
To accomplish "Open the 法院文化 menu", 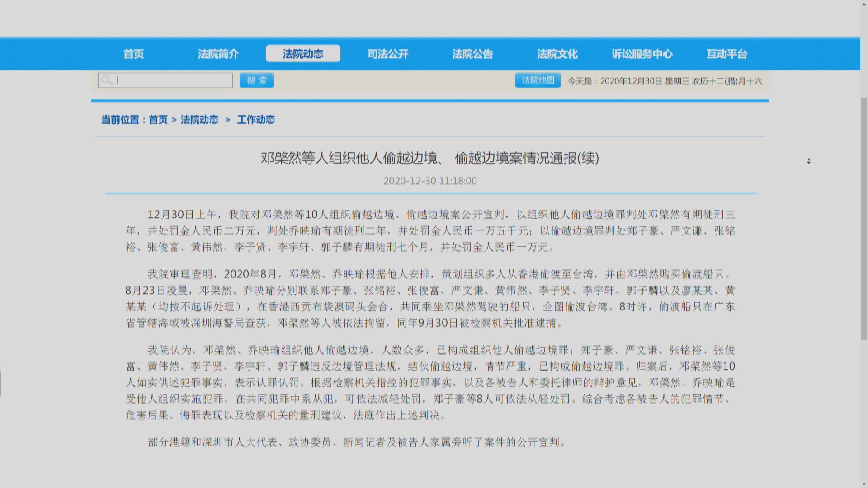I will click(557, 54).
